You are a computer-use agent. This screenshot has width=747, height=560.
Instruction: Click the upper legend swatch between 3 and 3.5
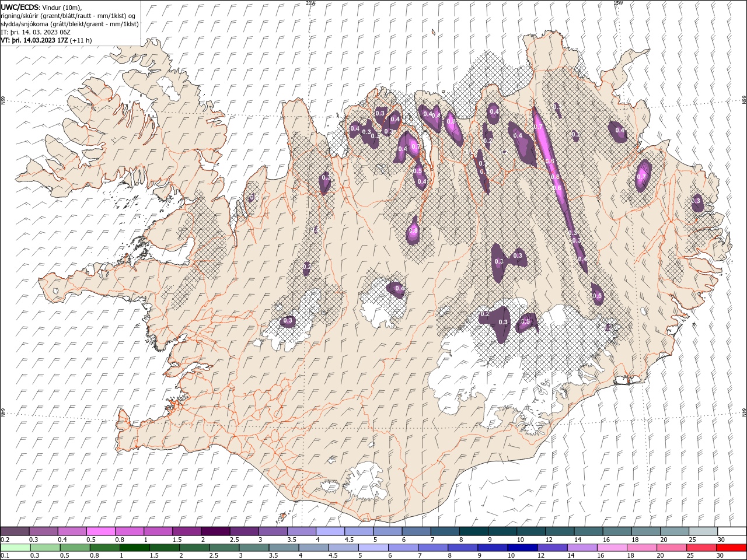tap(273, 531)
